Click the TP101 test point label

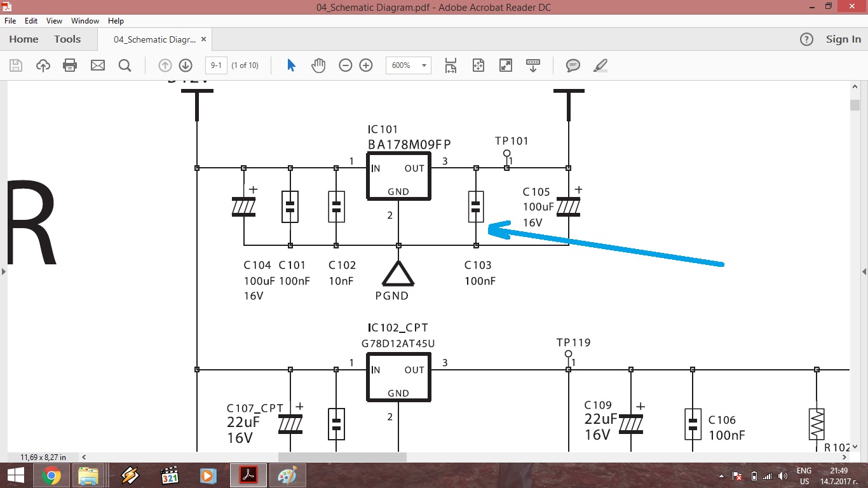tap(512, 141)
